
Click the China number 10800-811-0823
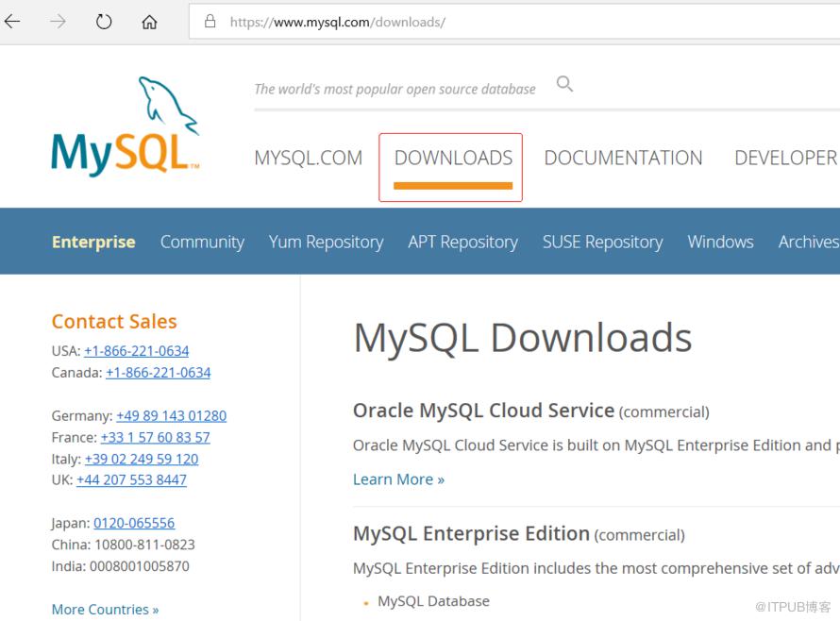(144, 545)
